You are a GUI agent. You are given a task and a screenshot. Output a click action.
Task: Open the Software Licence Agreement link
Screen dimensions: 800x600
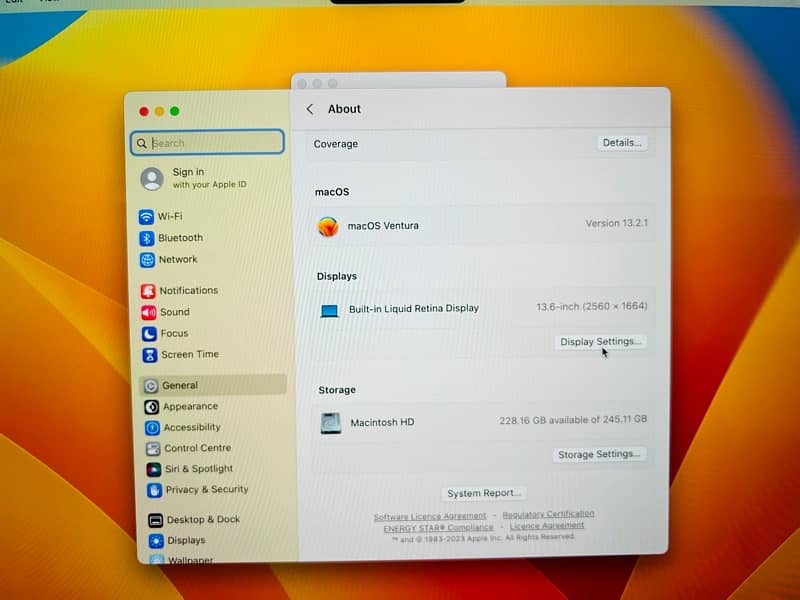pyautogui.click(x=430, y=516)
